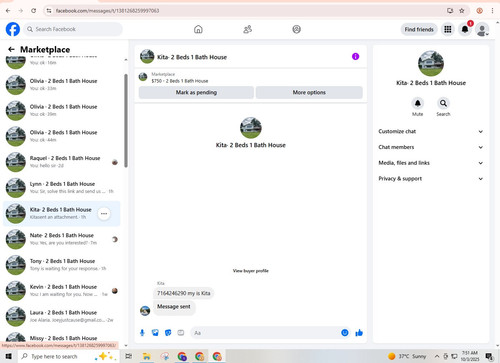The width and height of the screenshot is (500, 363).
Task: Open the Friends icon in top navigation
Action: [247, 29]
